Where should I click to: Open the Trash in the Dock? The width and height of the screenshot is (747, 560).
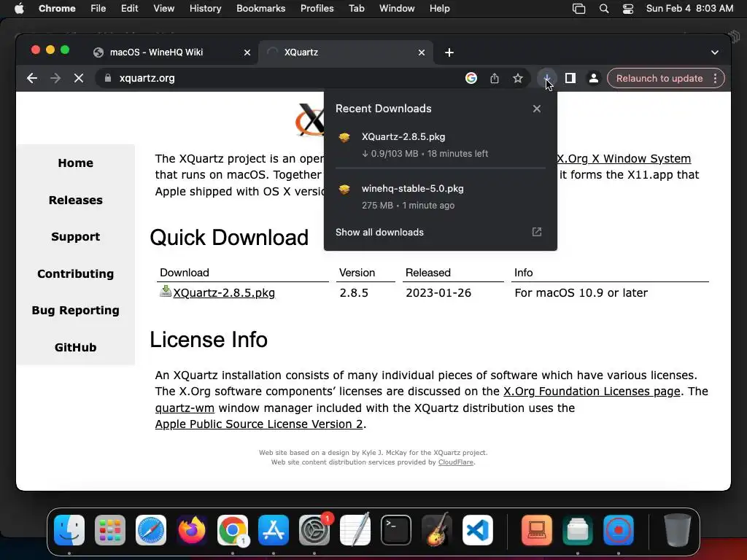677,530
